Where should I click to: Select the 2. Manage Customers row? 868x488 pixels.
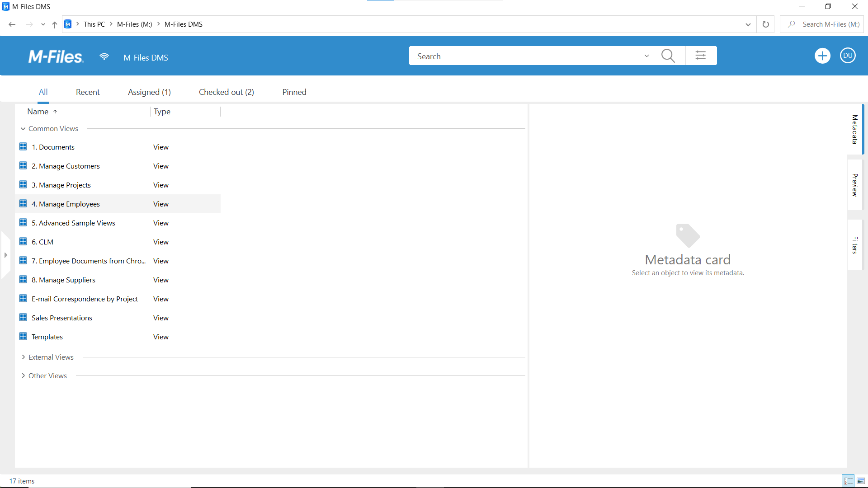tap(118, 166)
